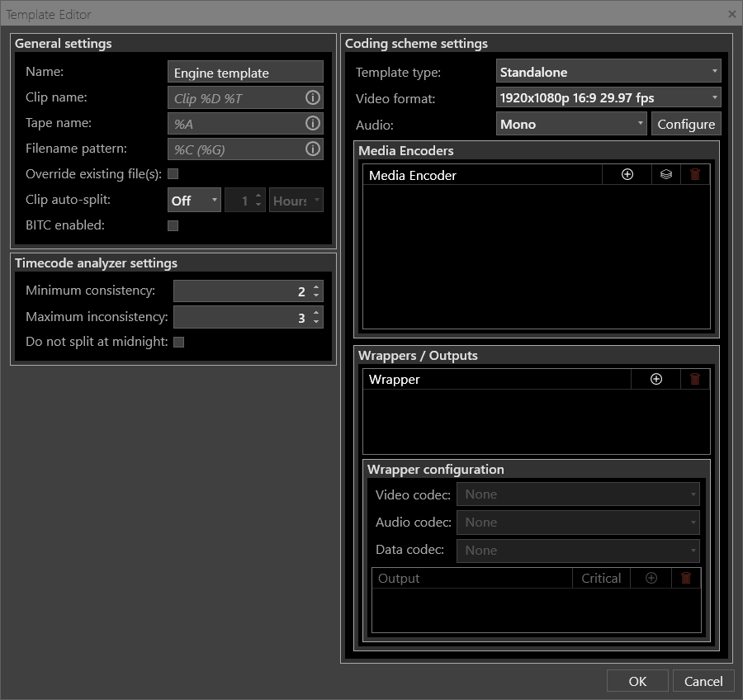This screenshot has width=743, height=700.
Task: Click the Media Encoder column header
Action: coord(482,174)
